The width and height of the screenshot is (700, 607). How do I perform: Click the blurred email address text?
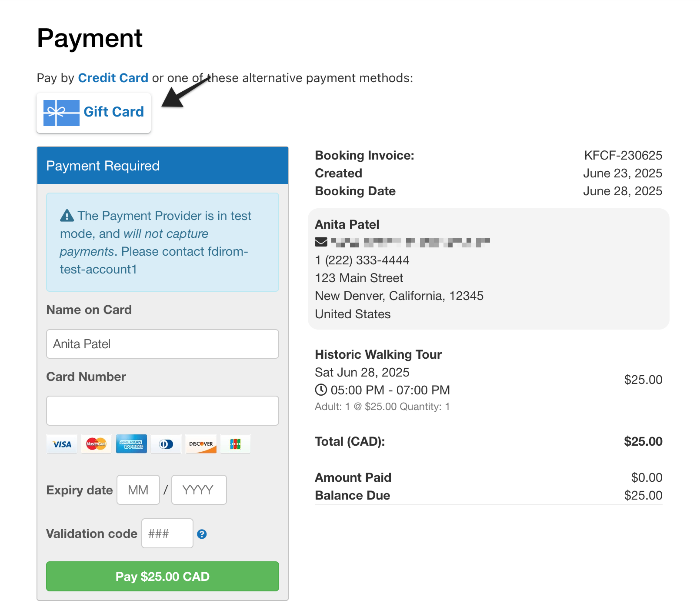tap(410, 242)
